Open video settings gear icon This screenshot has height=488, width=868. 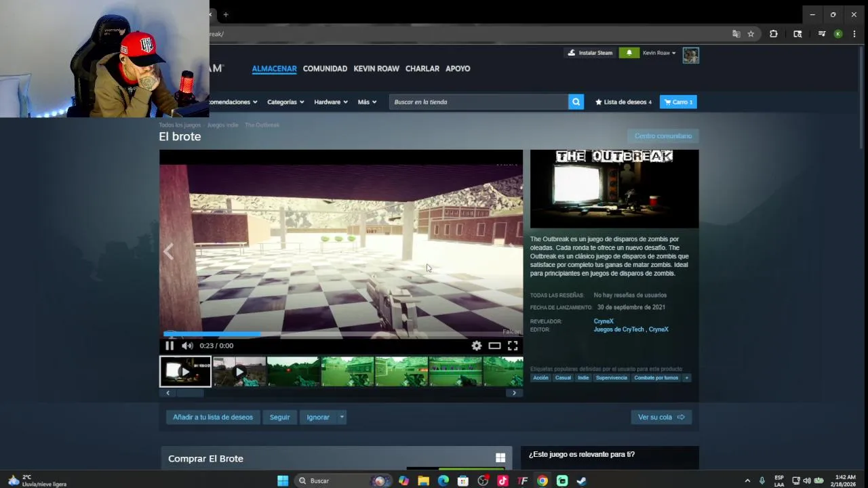point(477,346)
